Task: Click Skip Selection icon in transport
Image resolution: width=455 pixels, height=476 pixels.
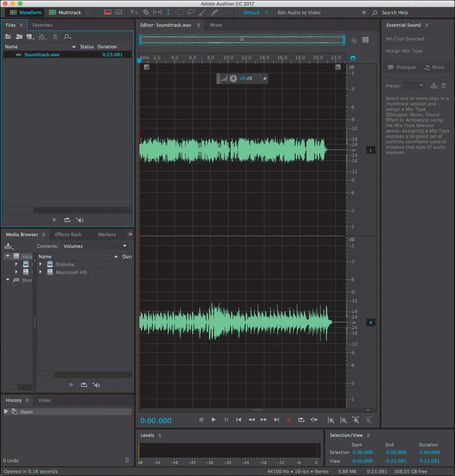Action: [x=314, y=420]
